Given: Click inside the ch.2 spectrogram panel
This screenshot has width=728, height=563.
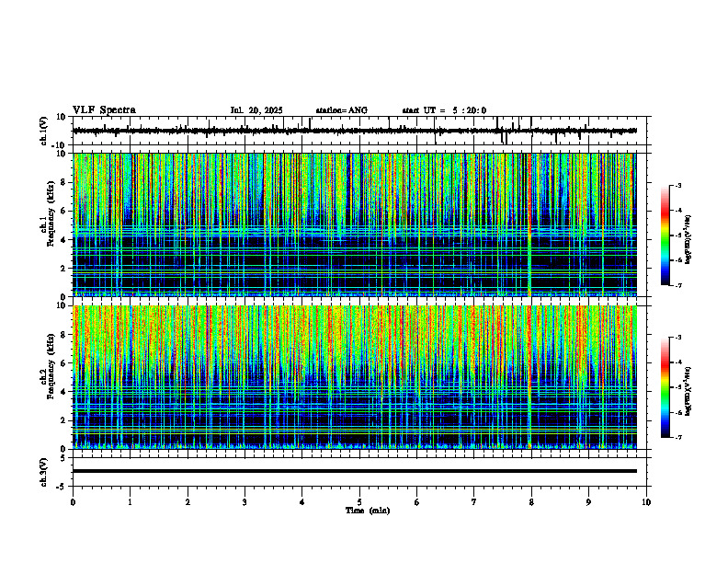Looking at the screenshot, I should coord(355,377).
